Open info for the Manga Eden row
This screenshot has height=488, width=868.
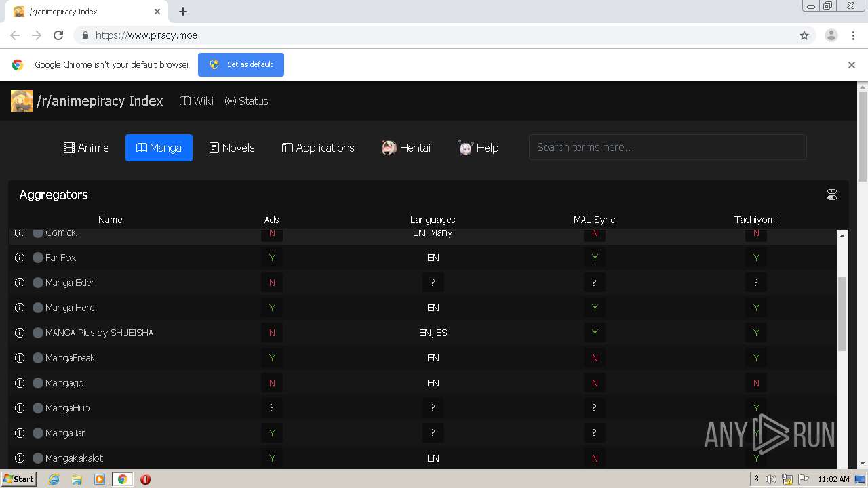[x=20, y=283]
